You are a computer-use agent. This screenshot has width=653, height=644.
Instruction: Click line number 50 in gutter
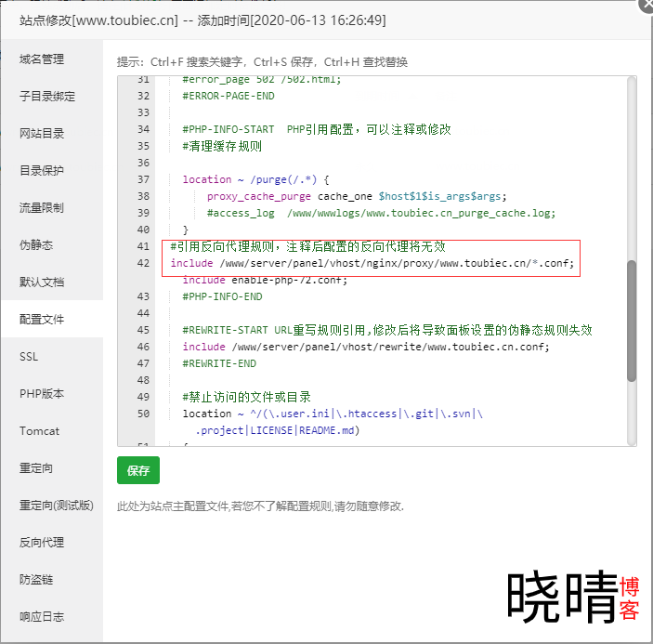click(x=143, y=414)
